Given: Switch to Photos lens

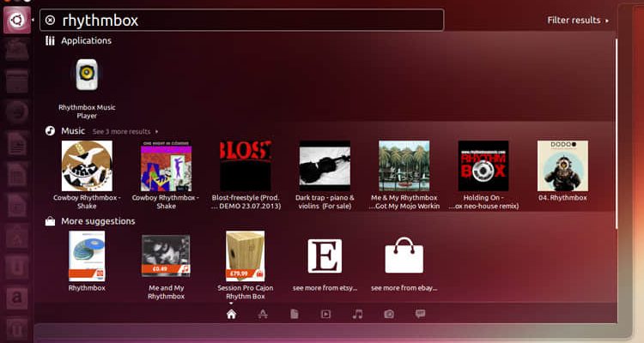Looking at the screenshot, I should pos(389,315).
